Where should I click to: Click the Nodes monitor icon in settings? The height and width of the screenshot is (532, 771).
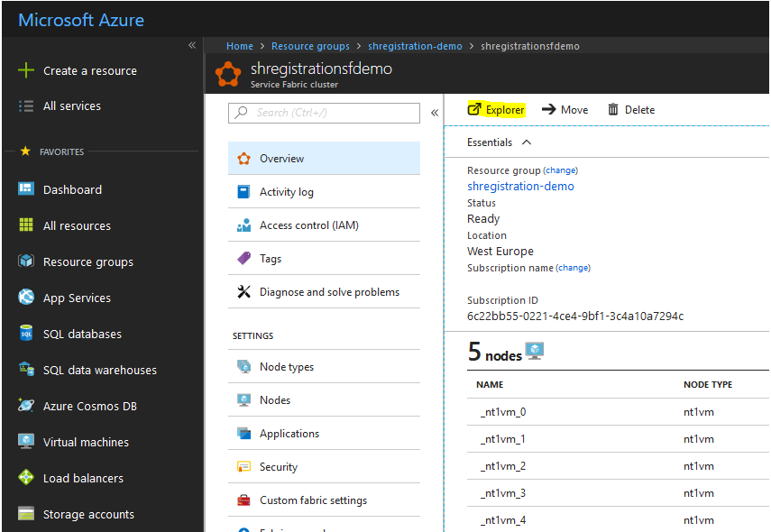click(x=243, y=399)
